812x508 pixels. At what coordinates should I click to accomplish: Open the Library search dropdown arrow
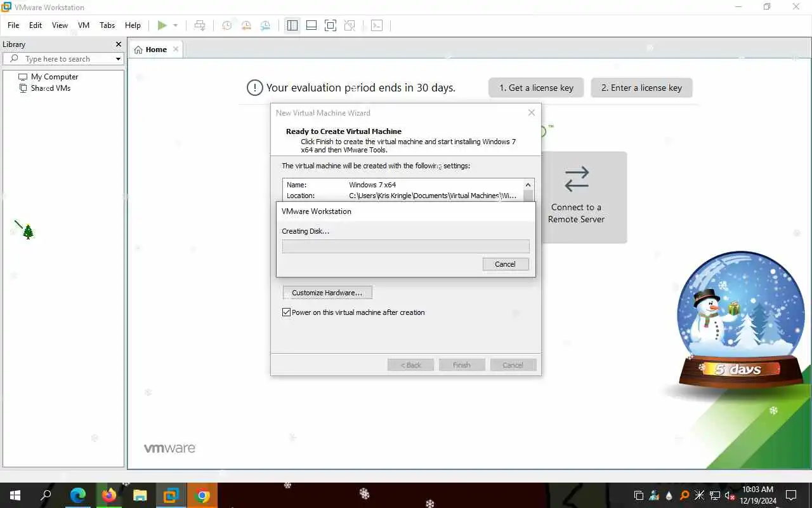118,59
